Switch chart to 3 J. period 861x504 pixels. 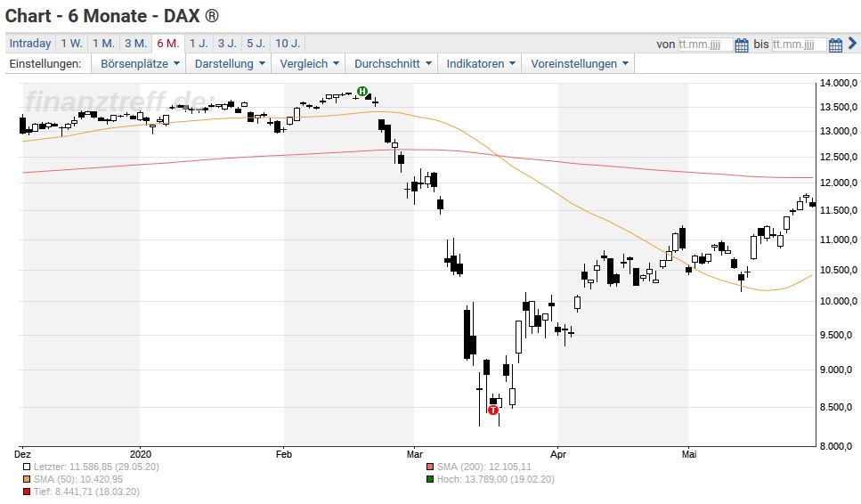227,44
